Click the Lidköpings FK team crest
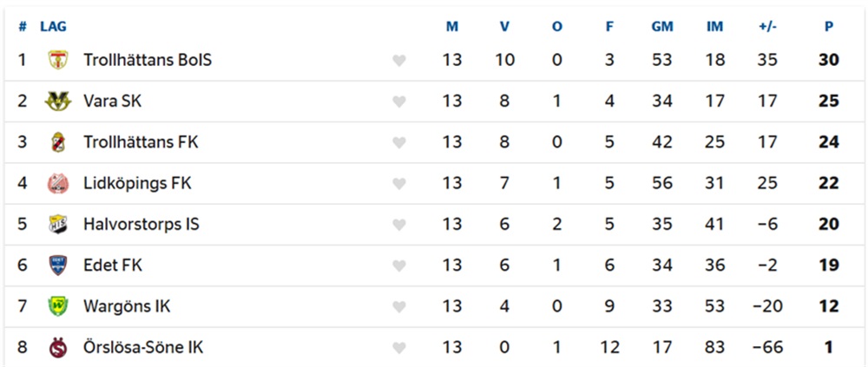 coord(57,183)
